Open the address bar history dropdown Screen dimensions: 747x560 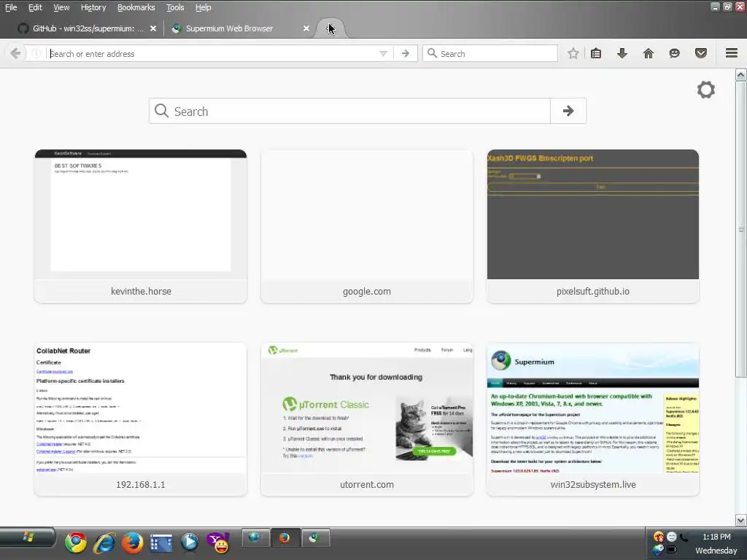click(x=383, y=53)
